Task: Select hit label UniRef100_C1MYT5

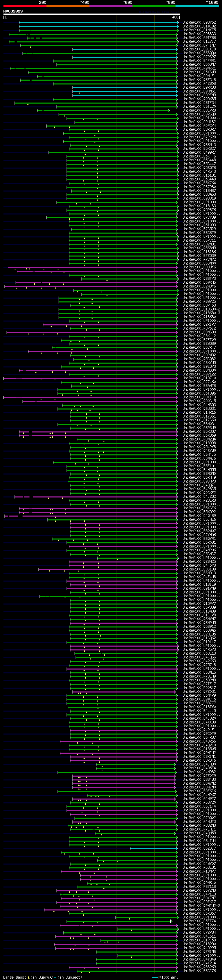Action: point(199,30)
